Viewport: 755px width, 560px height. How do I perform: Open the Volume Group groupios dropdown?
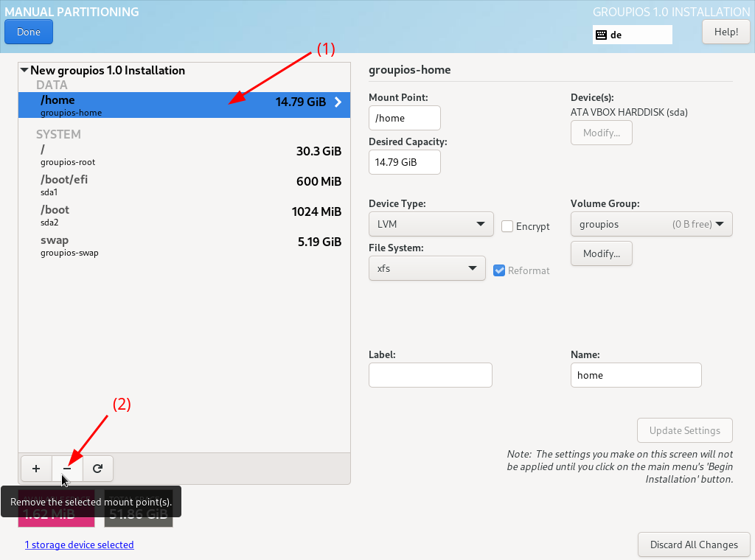(x=651, y=224)
